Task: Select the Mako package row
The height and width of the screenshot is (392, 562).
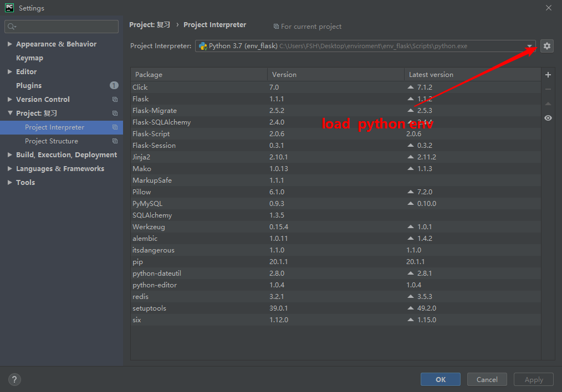Action: (335, 169)
